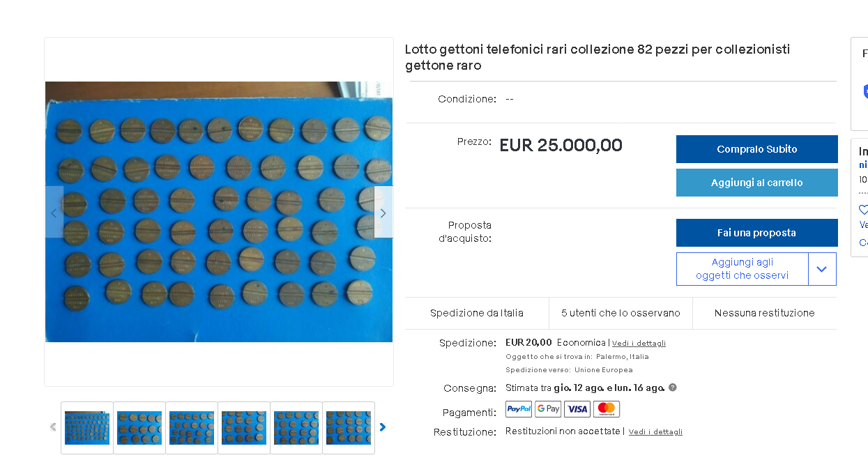This screenshot has width=868, height=460.
Task: Expand the watchlist dropdown arrow
Action: point(822,269)
